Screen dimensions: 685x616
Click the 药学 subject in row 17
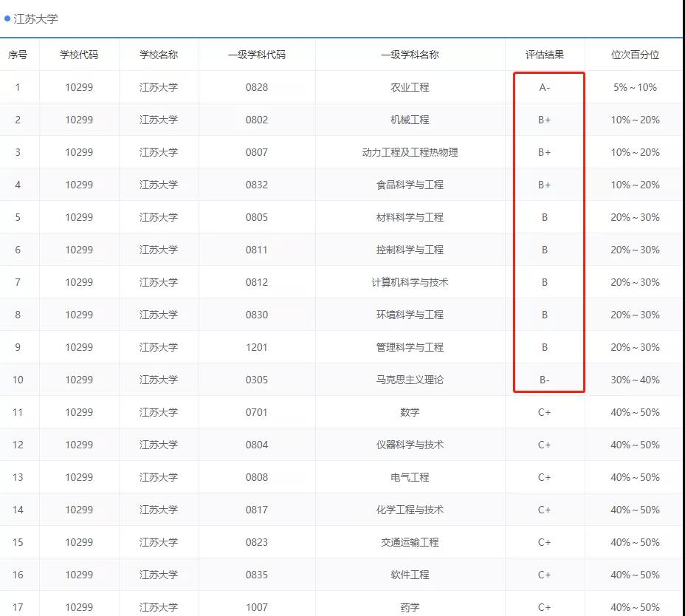pos(410,606)
